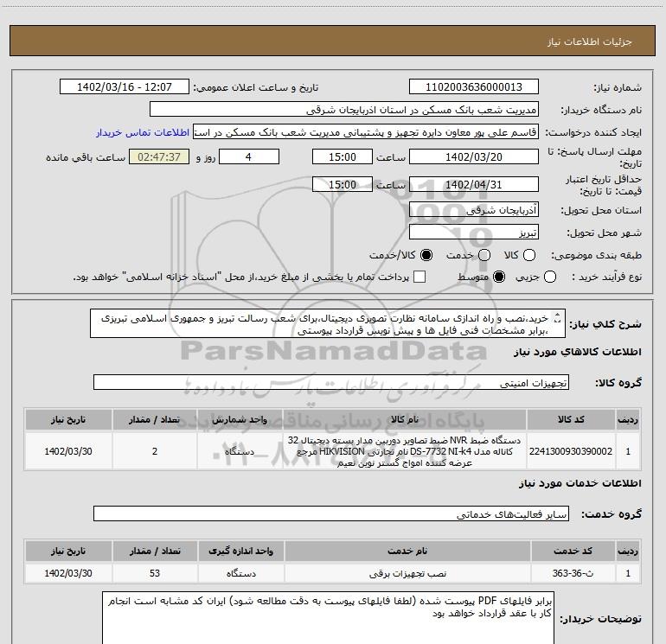The height and width of the screenshot is (644, 666).
Task: Click the buyer notes text area
Action: (x=329, y=619)
